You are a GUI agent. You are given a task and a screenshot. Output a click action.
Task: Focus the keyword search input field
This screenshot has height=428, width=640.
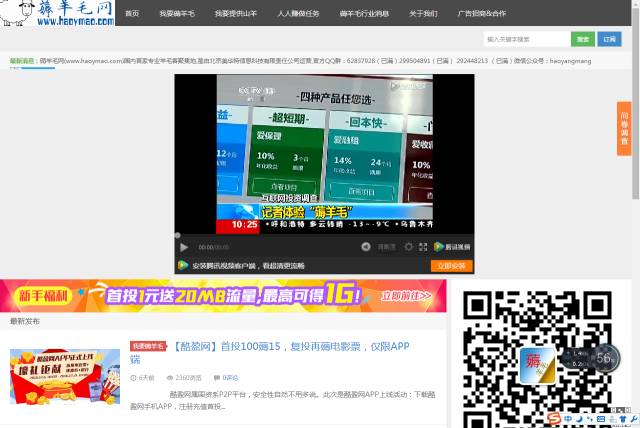pyautogui.click(x=527, y=39)
